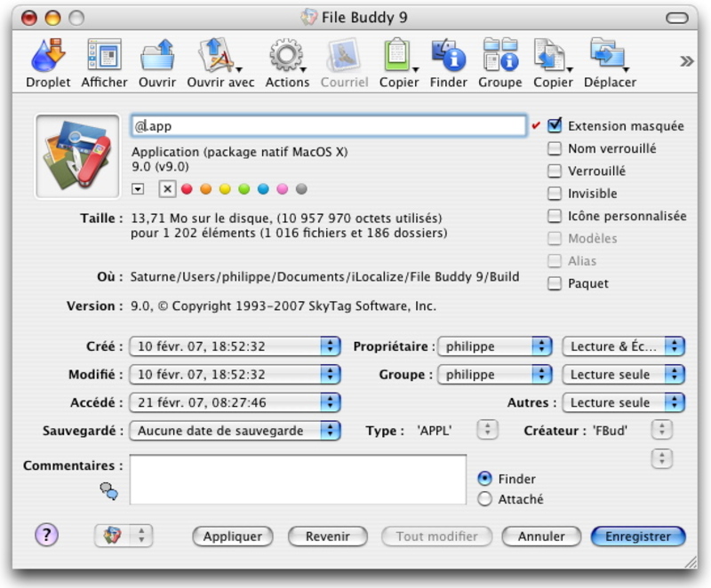Save with the Enregistrer button
711x588 pixels.
coord(638,536)
